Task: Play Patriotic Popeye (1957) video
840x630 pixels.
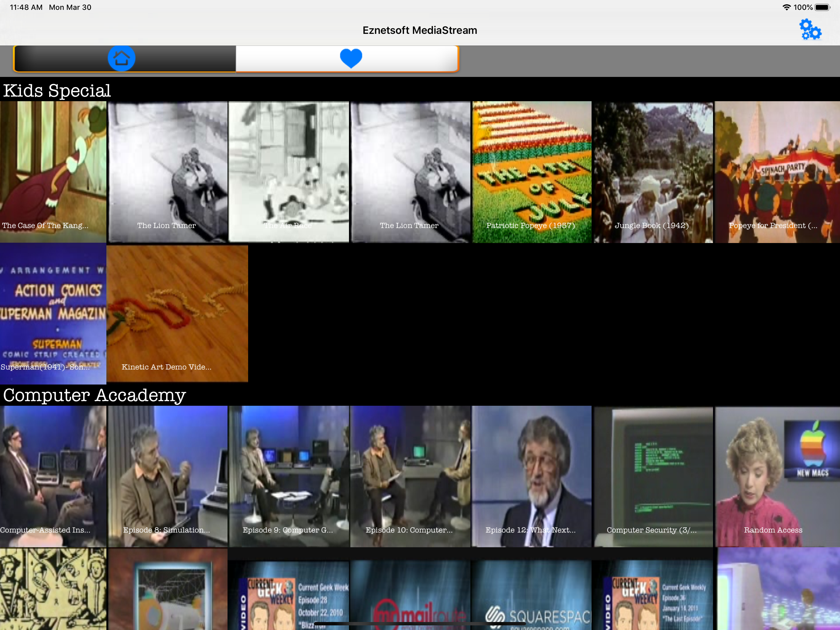Action: 532,172
